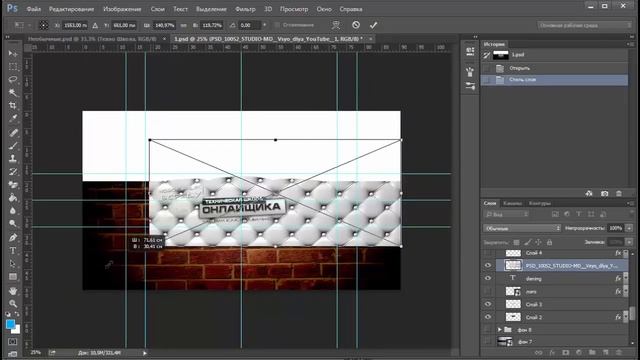Select the Rectangle shape tool
Image resolution: width=640 pixels, height=360 pixels.
click(13, 277)
